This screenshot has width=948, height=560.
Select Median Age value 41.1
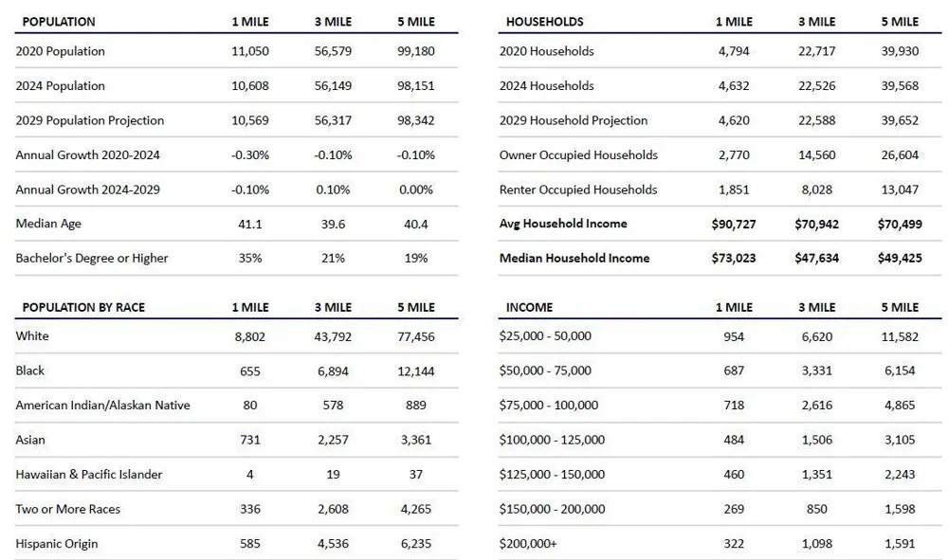250,225
